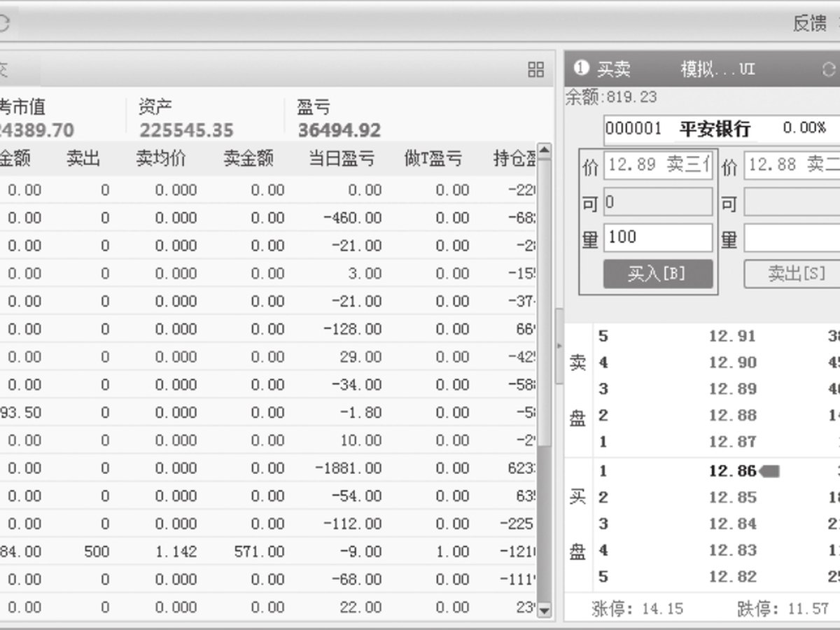The width and height of the screenshot is (840, 630).
Task: Click daily P/L cell 3.00
Action: 365,274
